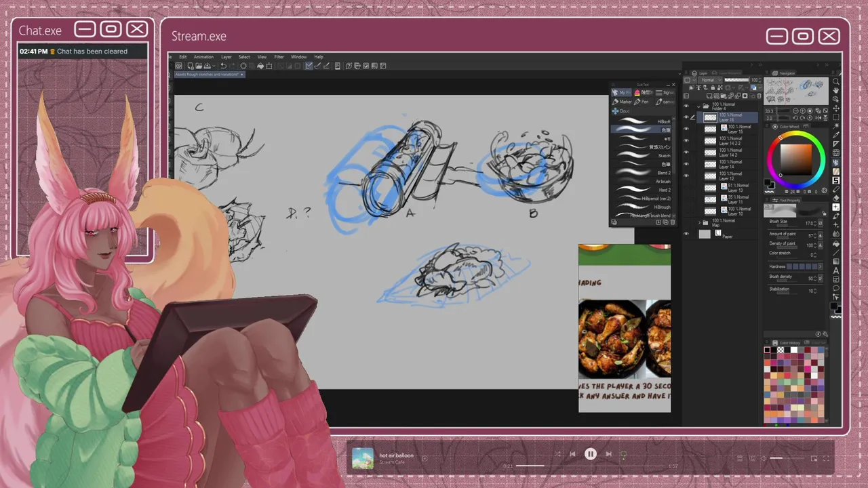The height and width of the screenshot is (488, 868).
Task: Select the Hand move tool
Action: [x=836, y=90]
